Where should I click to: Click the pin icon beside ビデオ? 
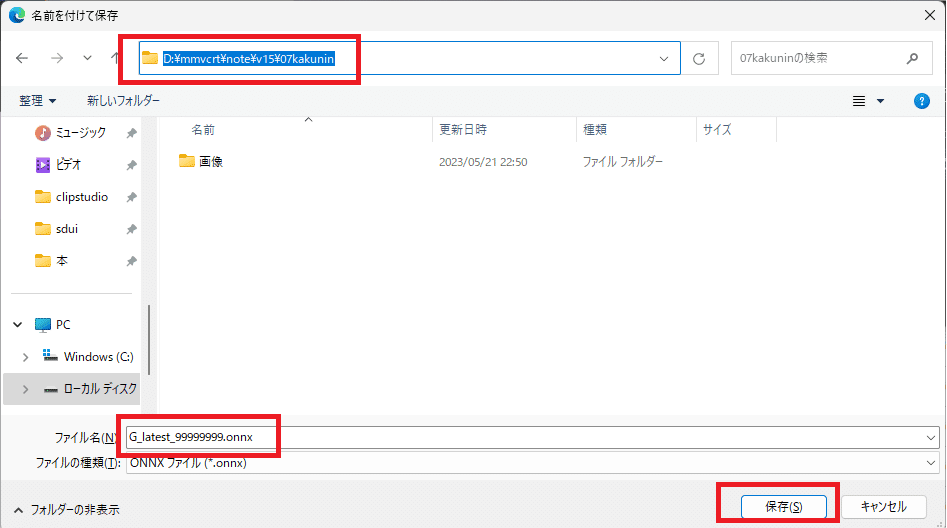tap(131, 165)
